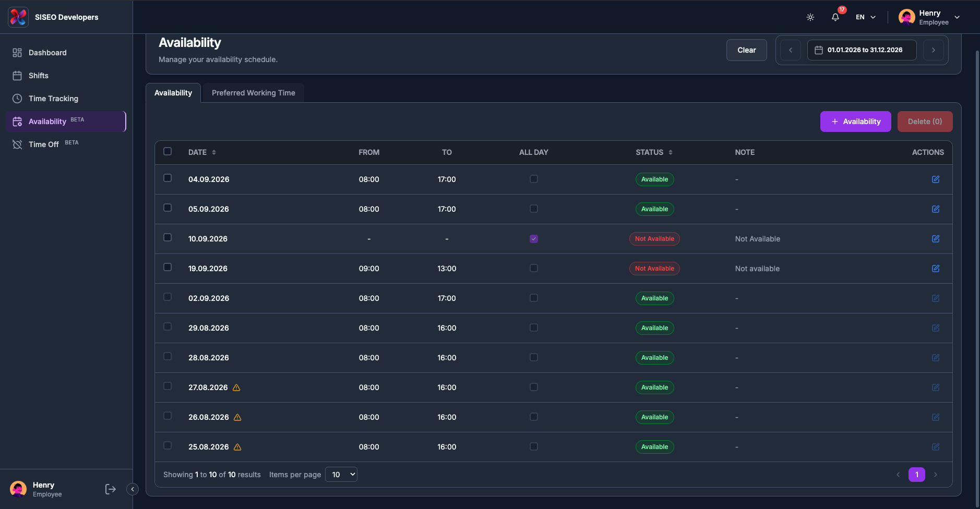Image resolution: width=980 pixels, height=509 pixels.
Task: Collapse the sidebar with the chevron button
Action: point(133,489)
